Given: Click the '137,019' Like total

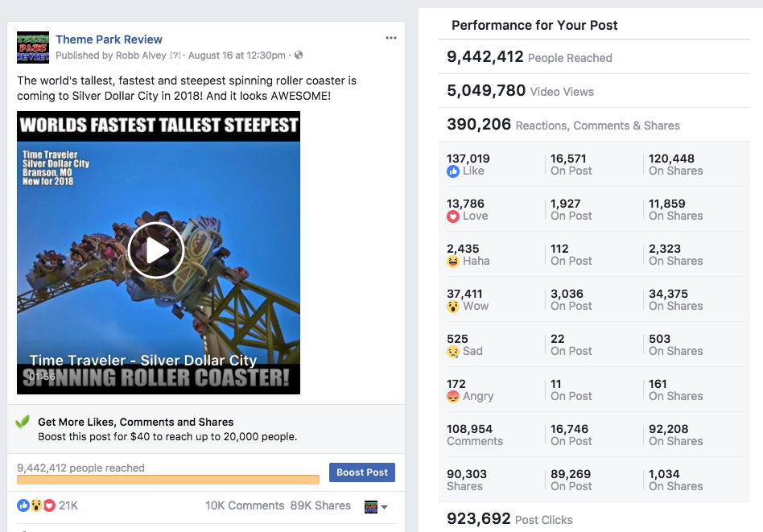Looking at the screenshot, I should click(468, 159).
